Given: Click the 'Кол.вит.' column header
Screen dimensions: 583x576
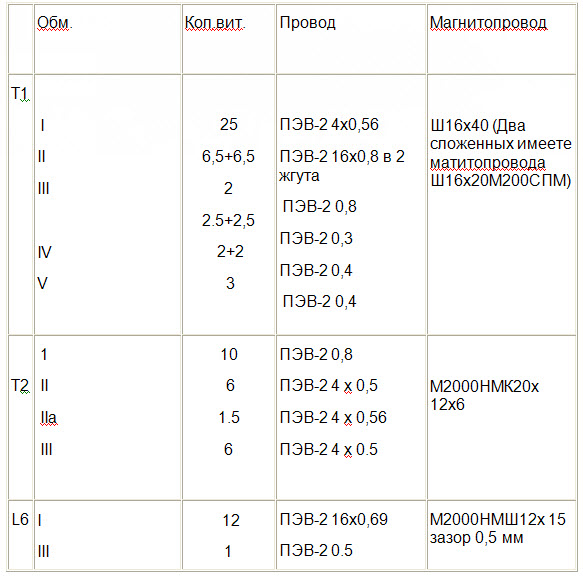Looking at the screenshot, I should pyautogui.click(x=215, y=23).
